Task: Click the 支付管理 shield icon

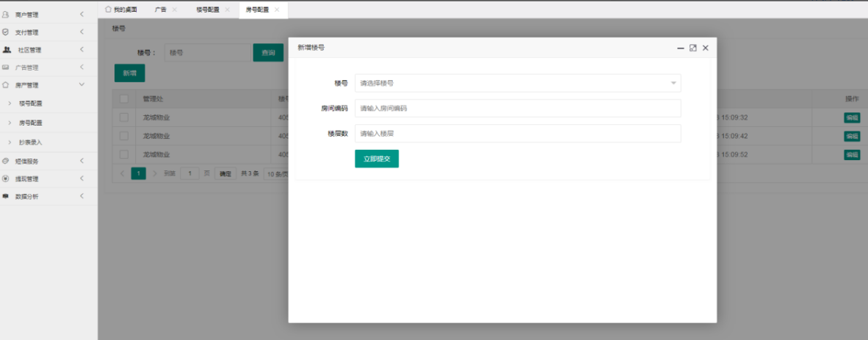Action: 6,32
